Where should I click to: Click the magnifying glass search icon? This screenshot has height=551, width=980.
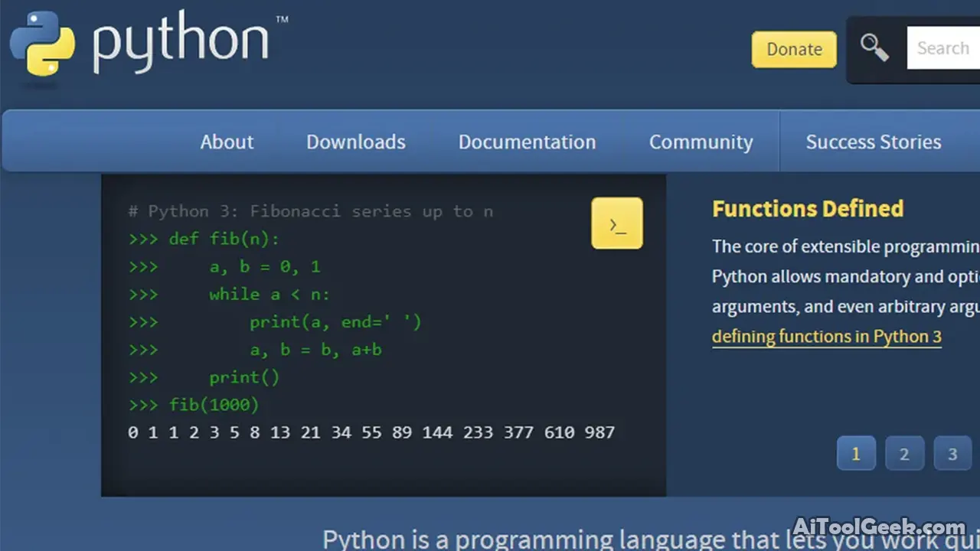click(874, 48)
